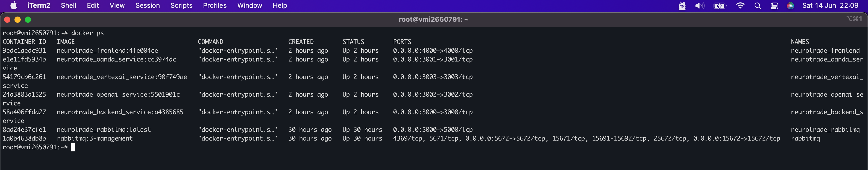The height and width of the screenshot is (170, 868).
Task: Open Spotlight search magnifier icon
Action: coord(758,6)
